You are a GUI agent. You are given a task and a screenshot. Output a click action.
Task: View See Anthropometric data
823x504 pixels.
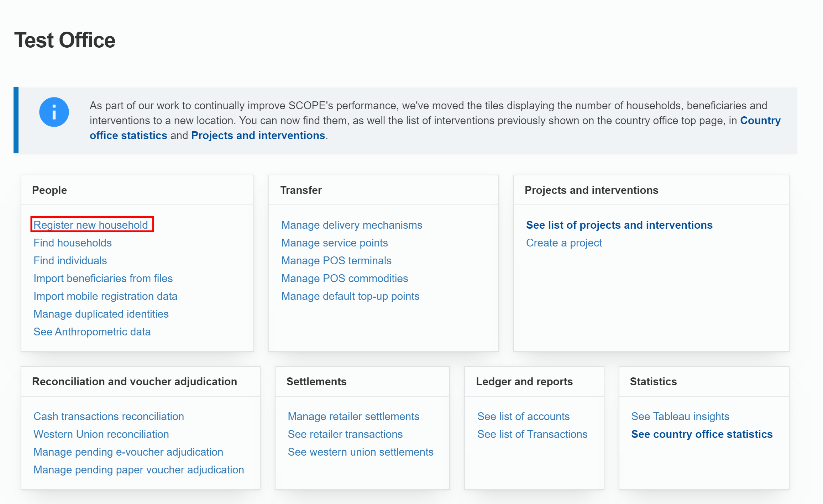click(x=92, y=331)
